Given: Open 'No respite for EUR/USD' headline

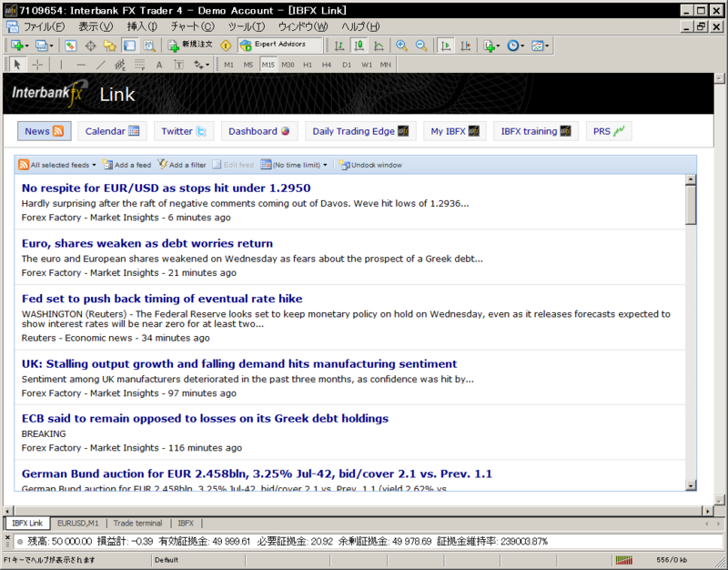Looking at the screenshot, I should (167, 188).
